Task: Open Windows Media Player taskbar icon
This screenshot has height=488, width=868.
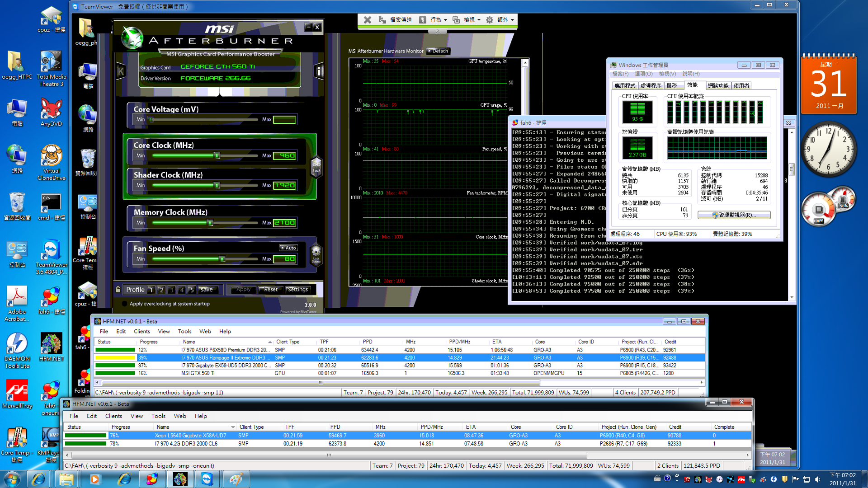Action: (x=94, y=479)
